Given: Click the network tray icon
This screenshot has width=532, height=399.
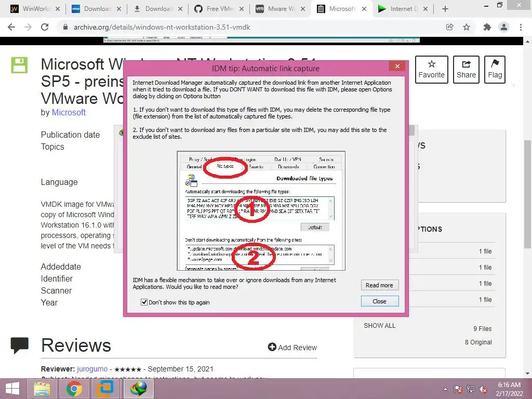Looking at the screenshot, I should point(471,389).
